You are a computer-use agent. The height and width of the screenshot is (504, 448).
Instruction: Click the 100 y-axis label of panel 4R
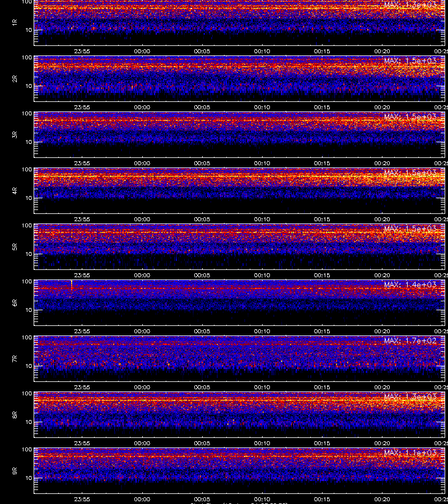click(27, 169)
